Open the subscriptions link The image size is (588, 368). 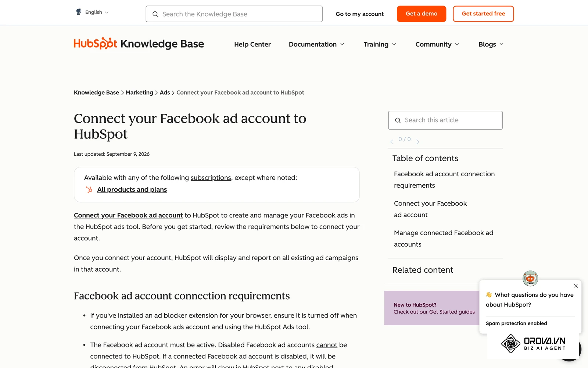(x=211, y=178)
